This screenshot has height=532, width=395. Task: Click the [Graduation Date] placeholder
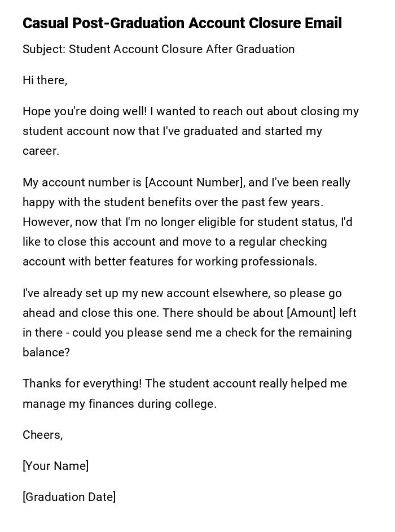pyautogui.click(x=69, y=497)
